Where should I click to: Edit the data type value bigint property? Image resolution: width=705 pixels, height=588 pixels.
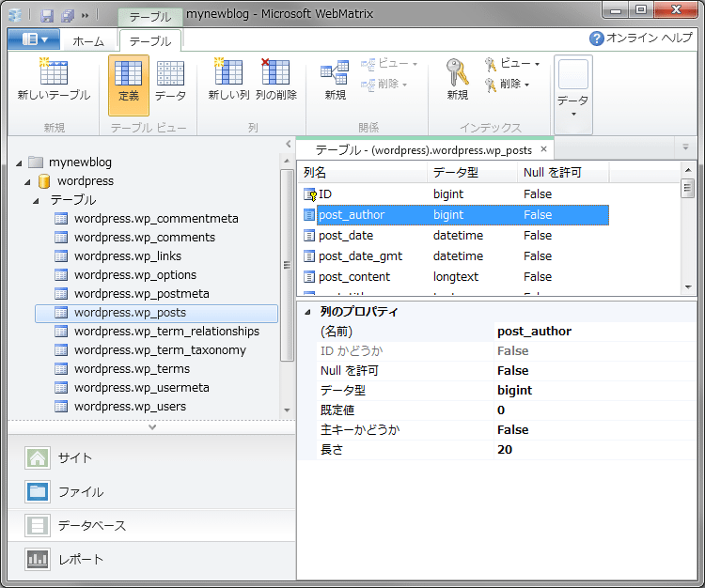click(x=595, y=391)
